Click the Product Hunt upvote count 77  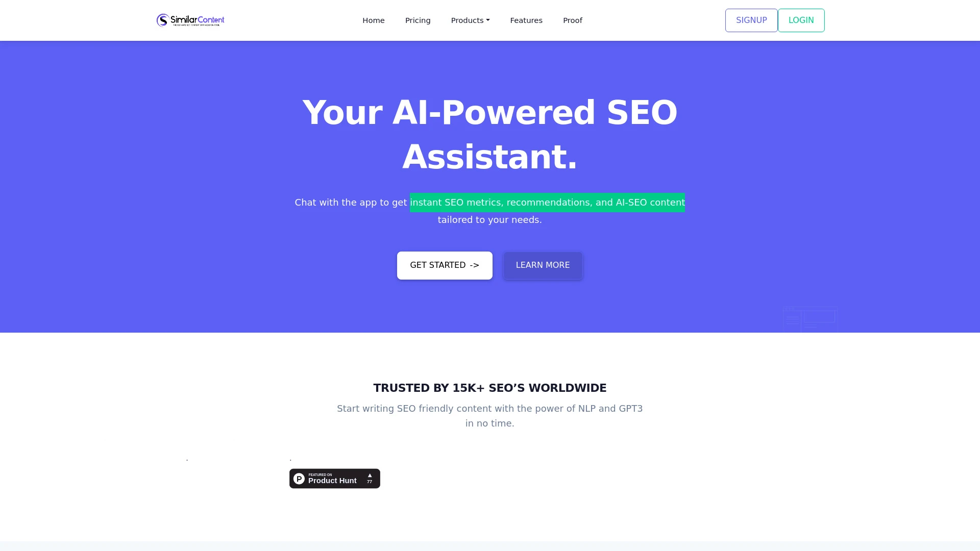(370, 481)
